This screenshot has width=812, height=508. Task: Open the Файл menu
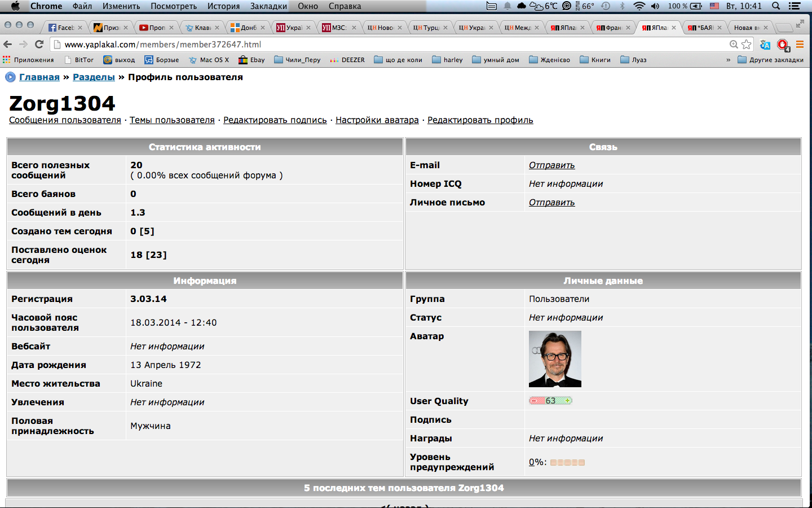coord(82,6)
